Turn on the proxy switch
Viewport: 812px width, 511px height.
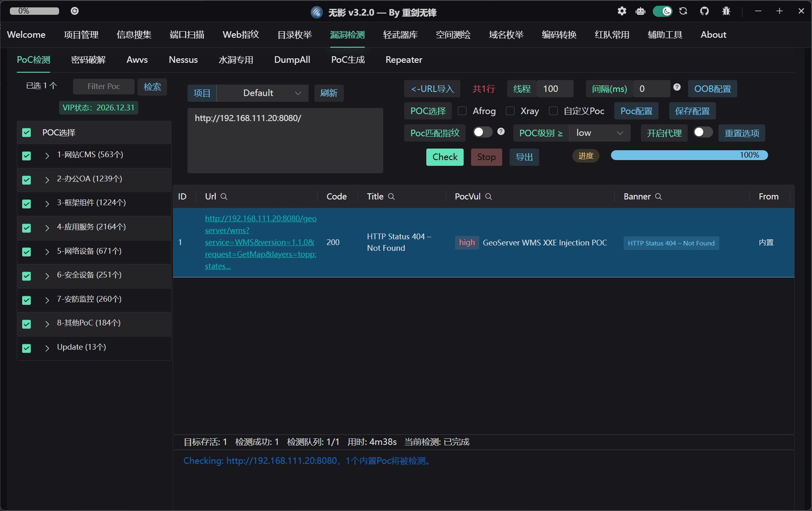pyautogui.click(x=703, y=132)
